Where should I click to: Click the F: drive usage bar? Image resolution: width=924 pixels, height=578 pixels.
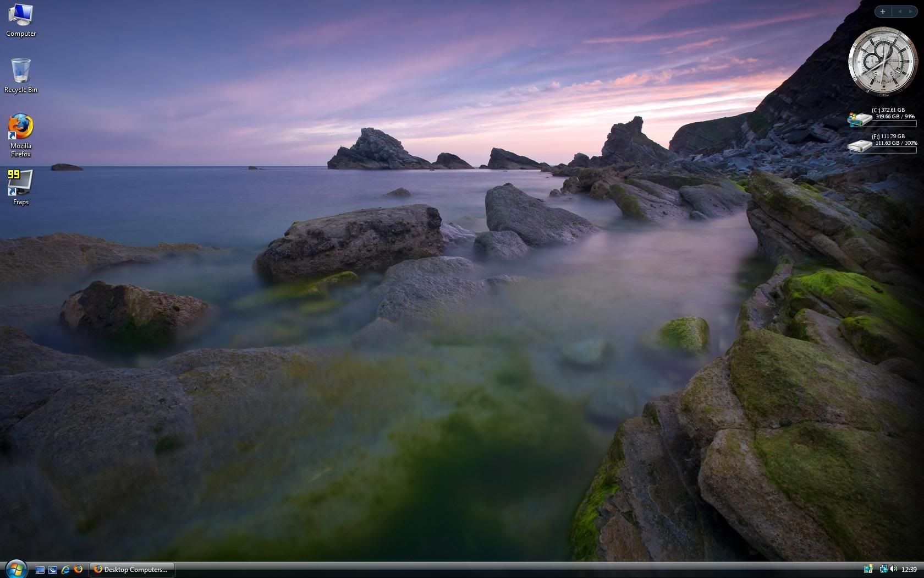tap(894, 150)
